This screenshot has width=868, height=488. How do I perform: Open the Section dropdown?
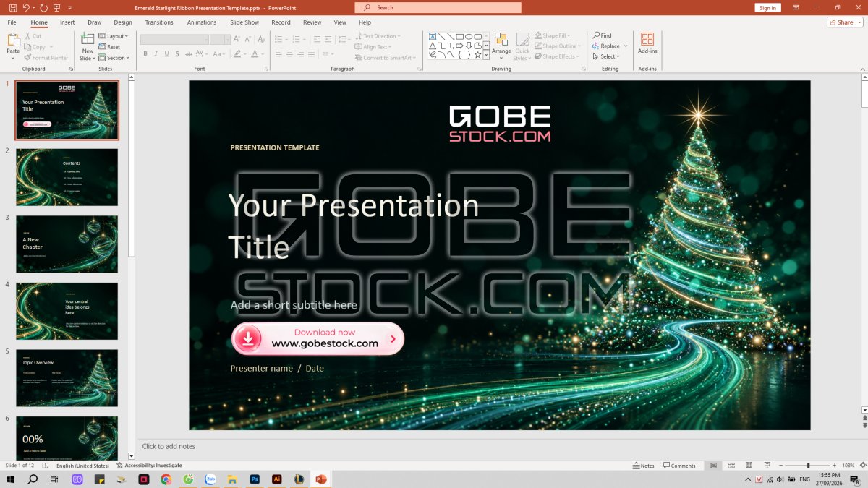tap(114, 58)
